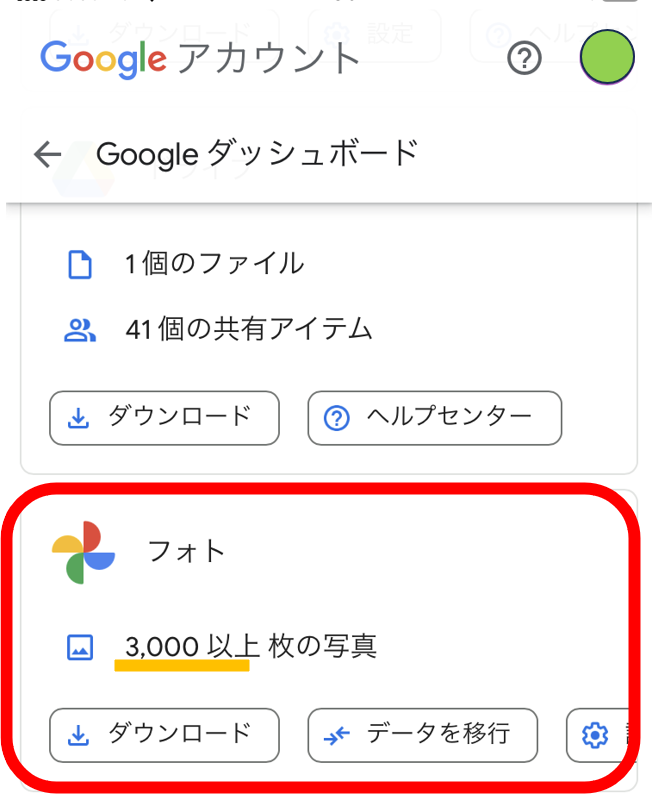Screen dimensions: 652x800
Task: Click the photo image icon
Action: click(80, 647)
